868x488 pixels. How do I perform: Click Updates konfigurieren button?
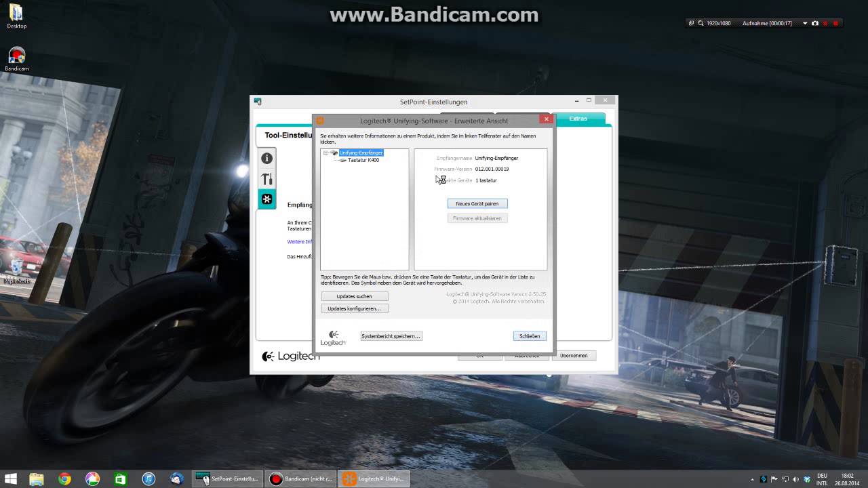355,308
